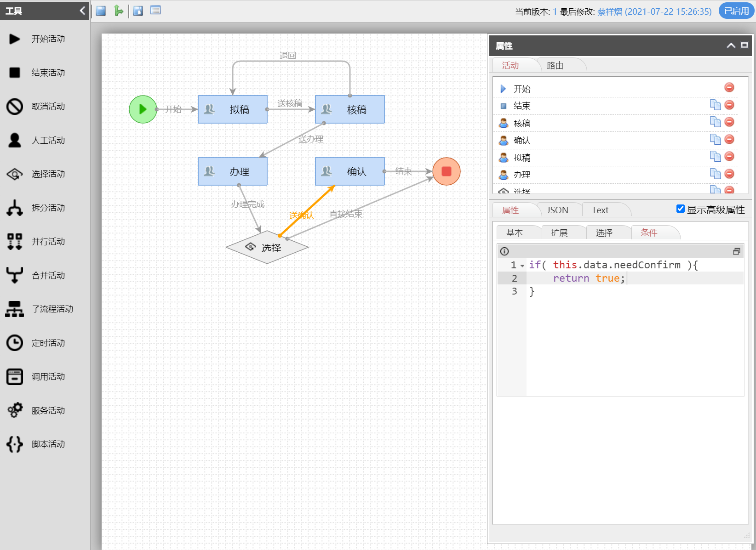This screenshot has width=756, height=550.
Task: Click the save icon in top toolbar
Action: click(x=101, y=11)
